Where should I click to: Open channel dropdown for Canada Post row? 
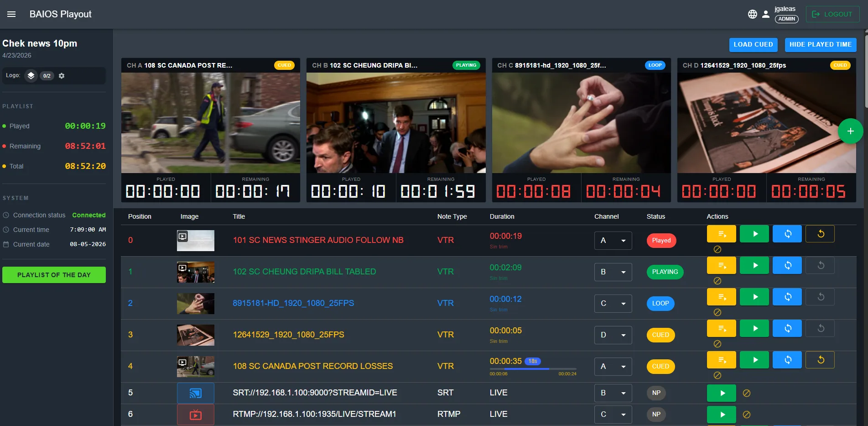(x=613, y=367)
